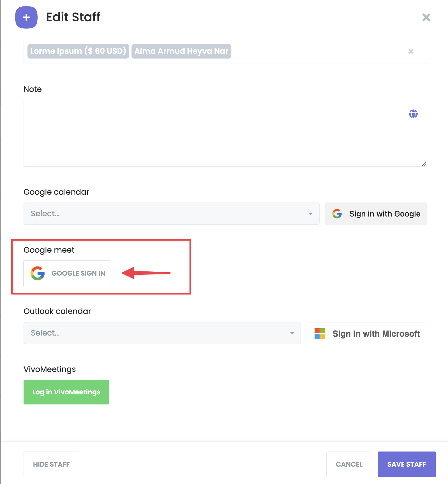Clear all selected services with small x
This screenshot has height=484, width=448.
click(x=411, y=51)
